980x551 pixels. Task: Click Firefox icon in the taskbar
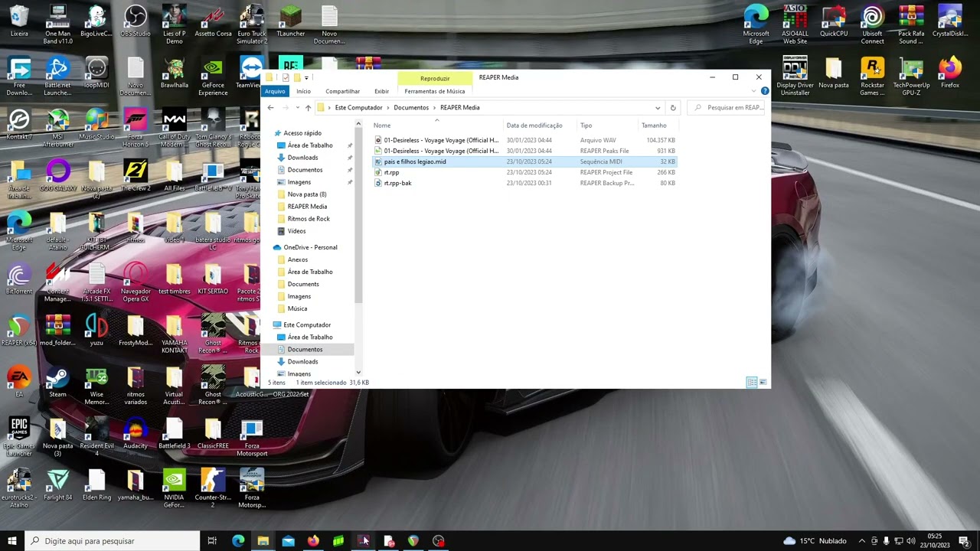pyautogui.click(x=313, y=541)
